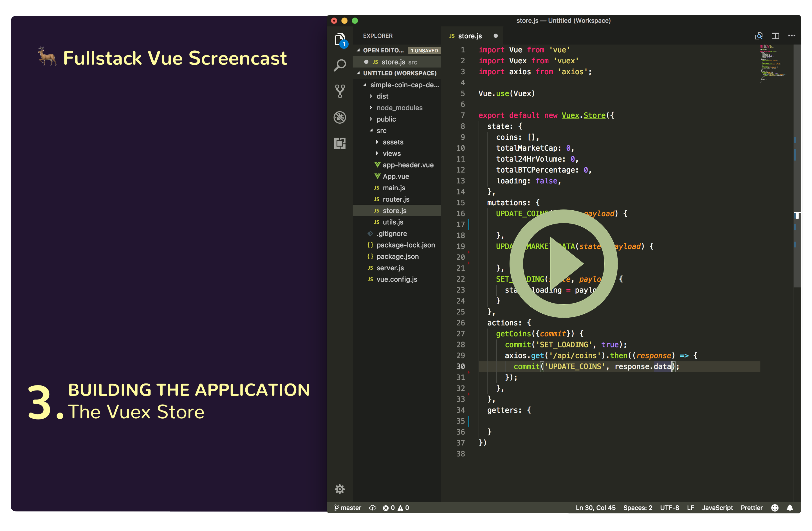
Task: Click the notifications bell in status bar
Action: point(790,508)
